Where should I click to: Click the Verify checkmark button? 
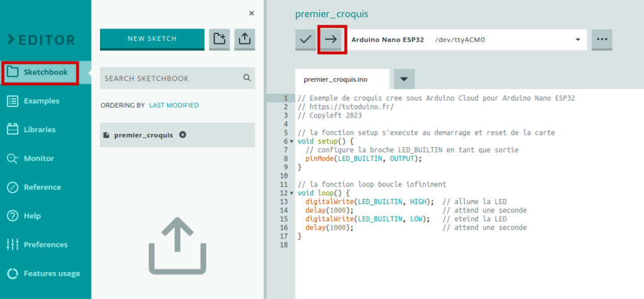coord(306,40)
